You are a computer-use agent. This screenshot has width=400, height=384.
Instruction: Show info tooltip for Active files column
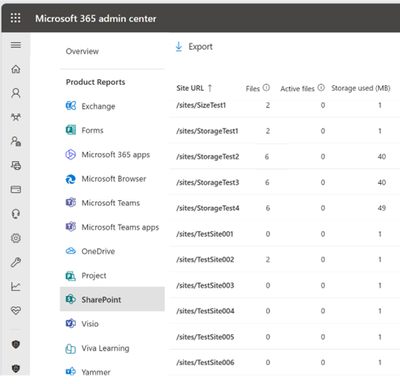click(321, 88)
